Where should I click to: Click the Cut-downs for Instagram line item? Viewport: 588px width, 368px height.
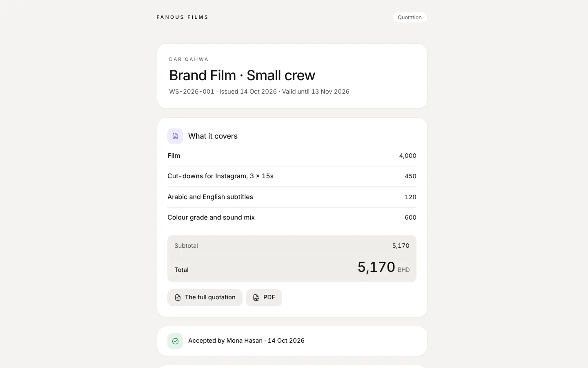point(220,176)
